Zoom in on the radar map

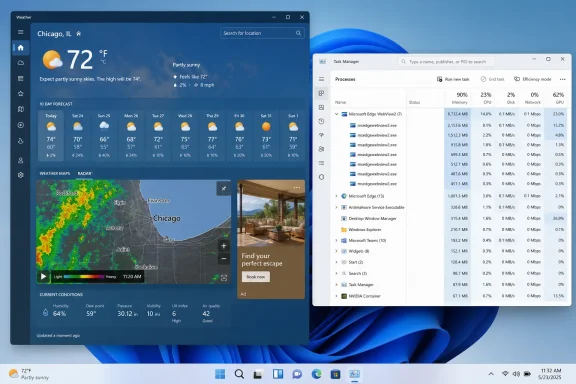click(224, 246)
